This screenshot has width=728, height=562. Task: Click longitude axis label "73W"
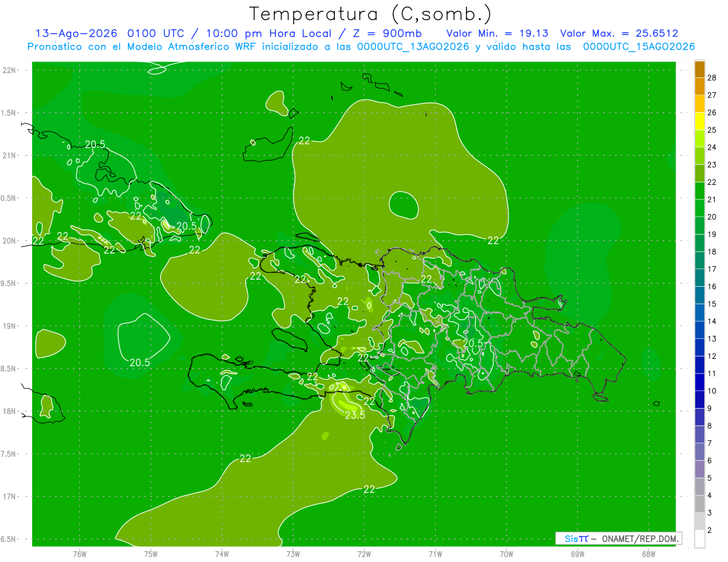tap(292, 554)
